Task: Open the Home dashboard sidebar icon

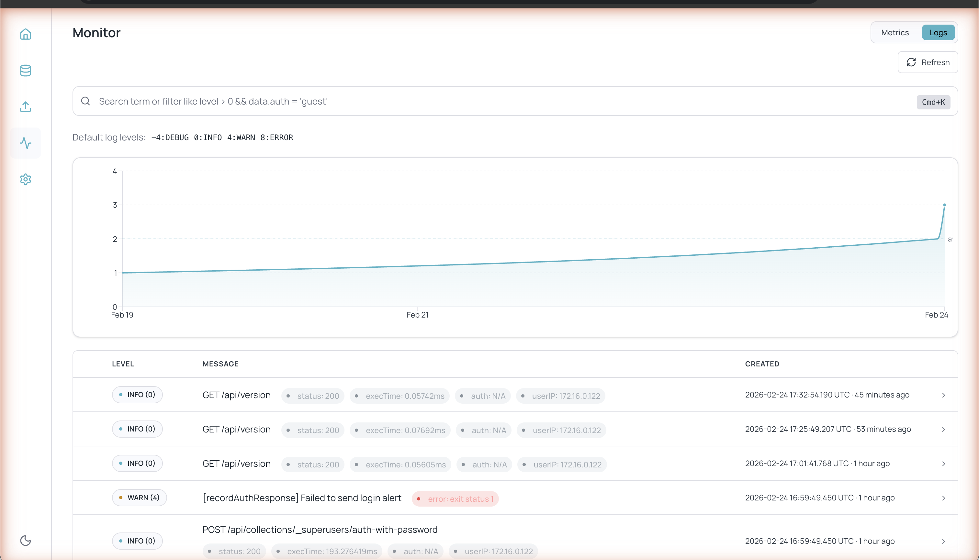Action: 25,34
